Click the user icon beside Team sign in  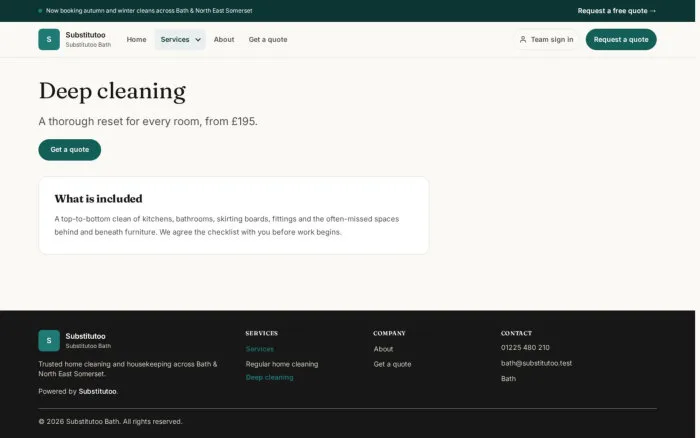(523, 39)
